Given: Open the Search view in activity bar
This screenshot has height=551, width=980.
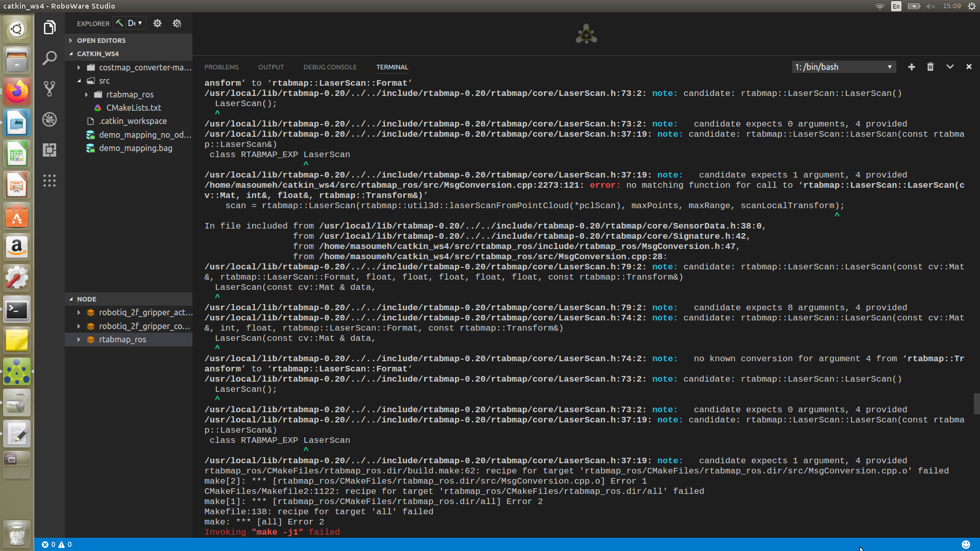Looking at the screenshot, I should [x=50, y=58].
